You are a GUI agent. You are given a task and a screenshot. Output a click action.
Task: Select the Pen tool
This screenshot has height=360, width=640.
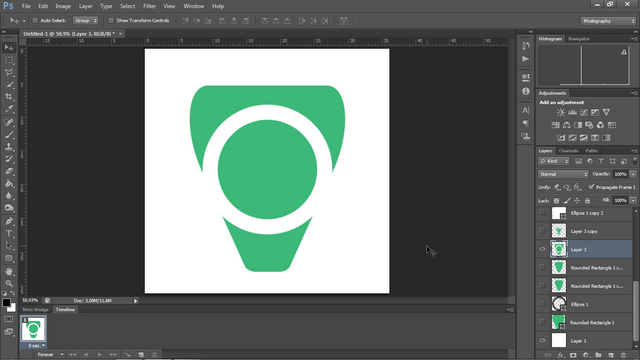point(9,221)
